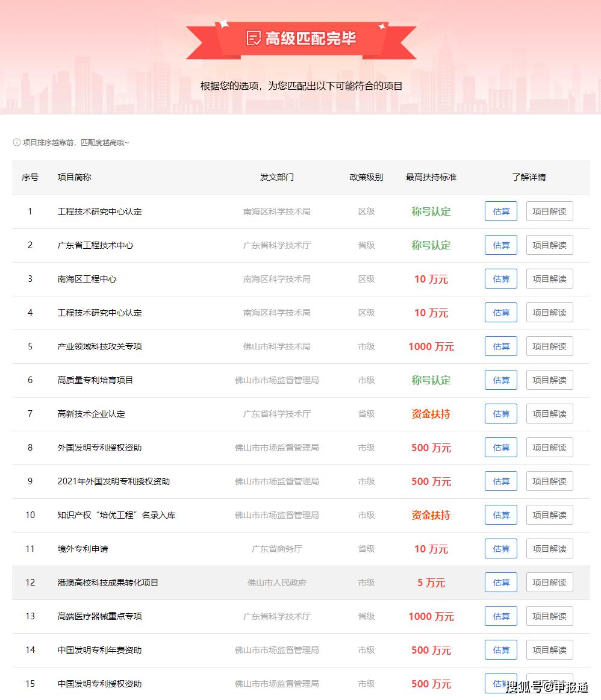Click 估算 for 港澳高校科技成果转化项目

click(x=500, y=583)
